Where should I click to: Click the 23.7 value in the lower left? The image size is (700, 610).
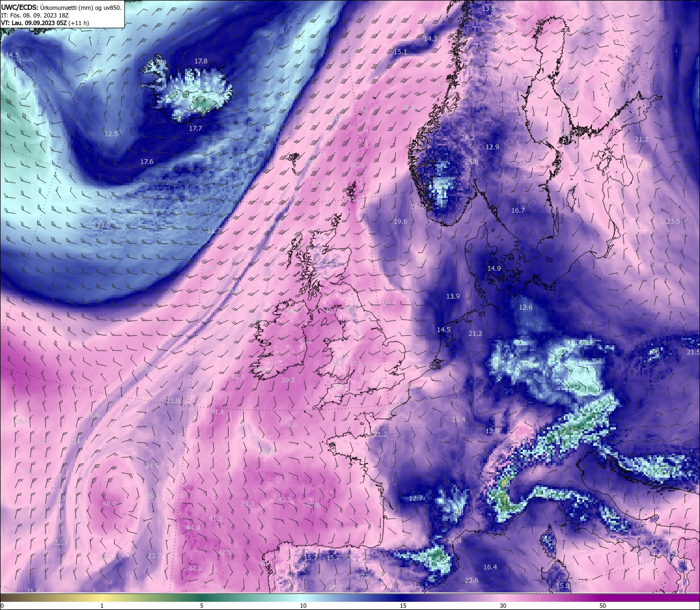(x=154, y=556)
